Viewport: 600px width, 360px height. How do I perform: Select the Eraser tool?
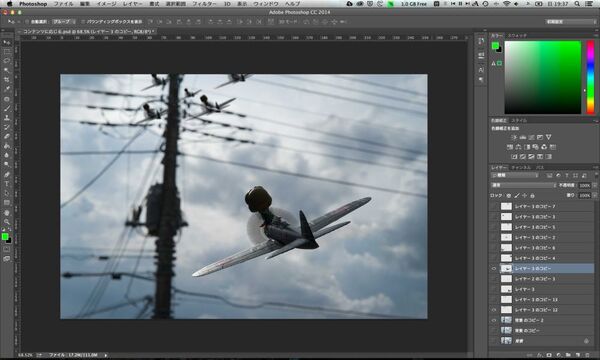(7, 137)
